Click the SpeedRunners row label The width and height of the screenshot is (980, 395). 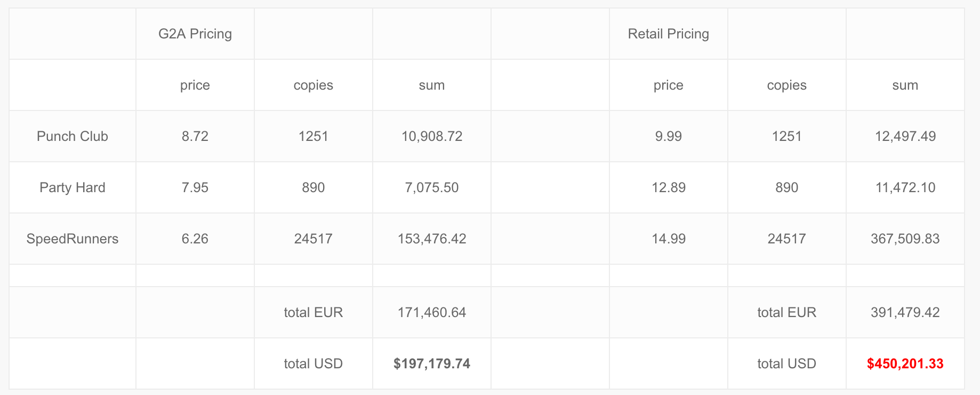pyautogui.click(x=73, y=239)
